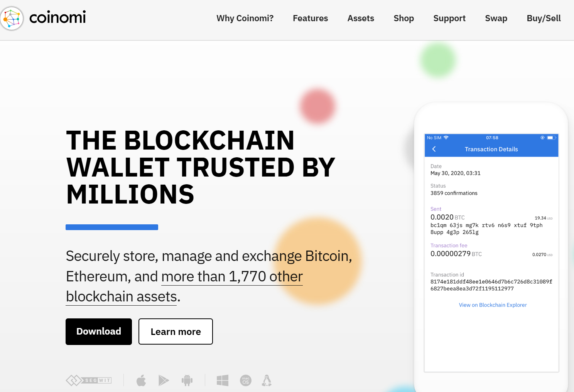Click the SegWit badge icon
The image size is (574, 392).
[x=89, y=380]
